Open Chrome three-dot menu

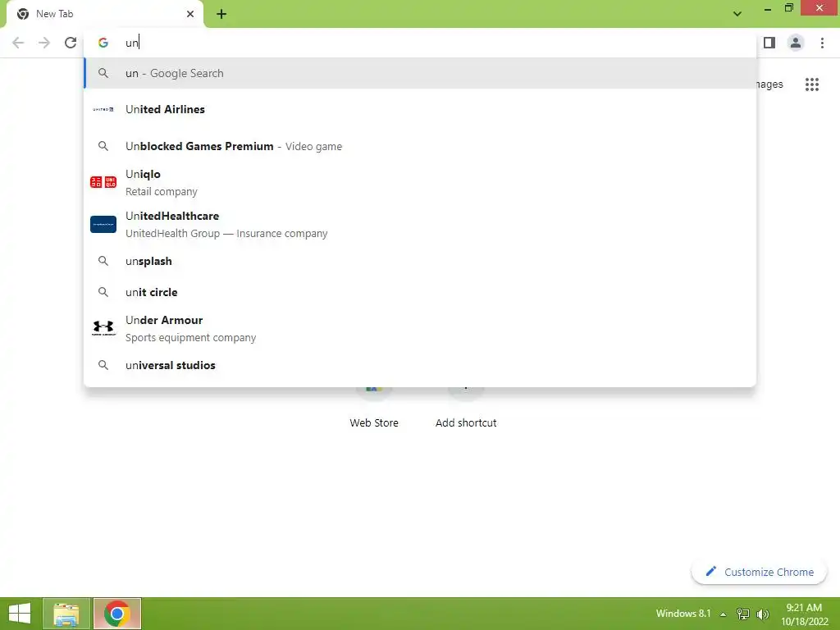coord(822,43)
